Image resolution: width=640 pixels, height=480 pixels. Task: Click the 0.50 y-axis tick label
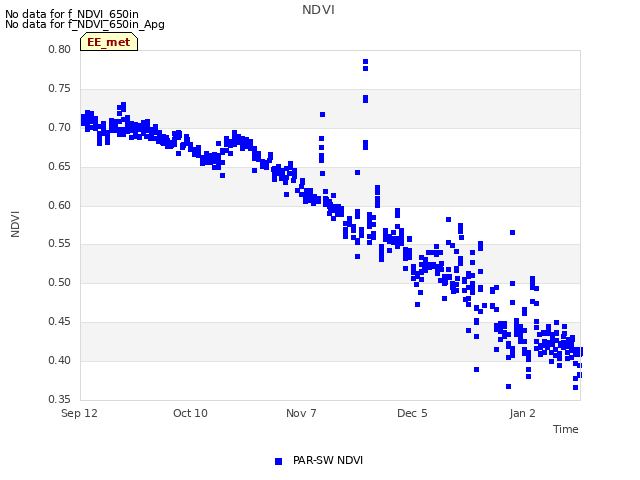(x=60, y=282)
